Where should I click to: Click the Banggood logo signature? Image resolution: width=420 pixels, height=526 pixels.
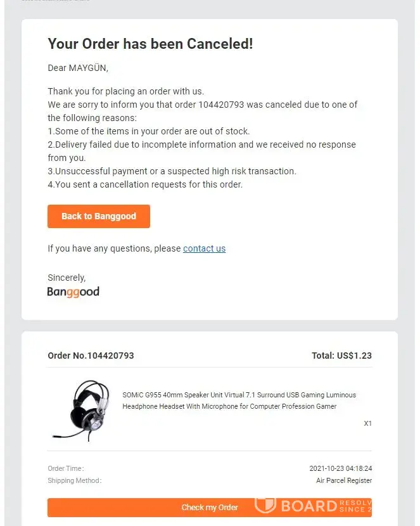click(73, 292)
